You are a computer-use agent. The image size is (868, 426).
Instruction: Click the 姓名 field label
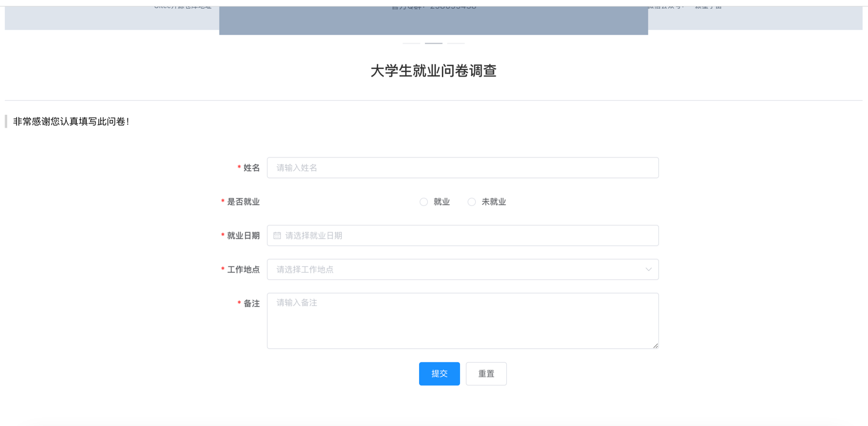tap(252, 168)
